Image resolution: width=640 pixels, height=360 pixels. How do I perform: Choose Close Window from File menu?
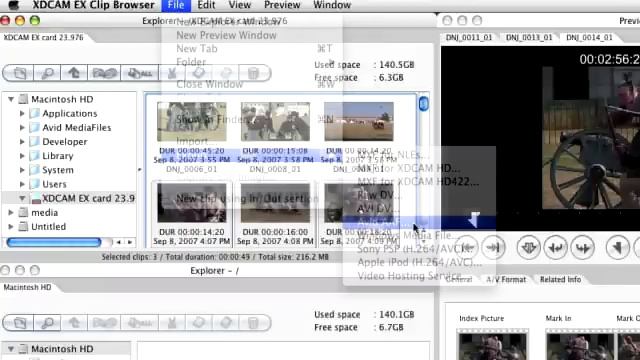coord(209,84)
